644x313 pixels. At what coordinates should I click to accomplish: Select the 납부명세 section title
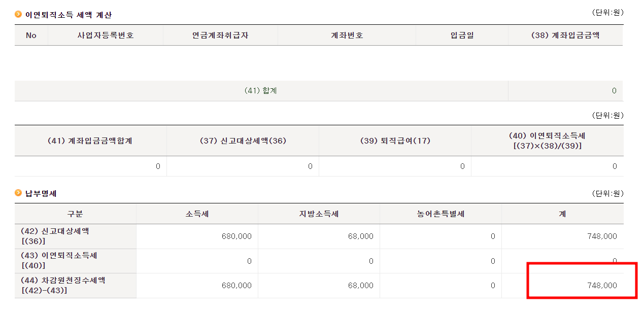(37, 193)
